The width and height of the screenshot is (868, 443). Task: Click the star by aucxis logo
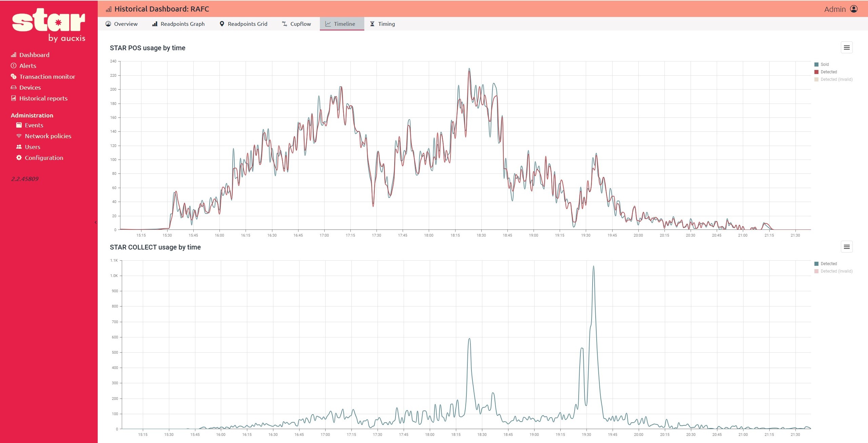tap(49, 25)
